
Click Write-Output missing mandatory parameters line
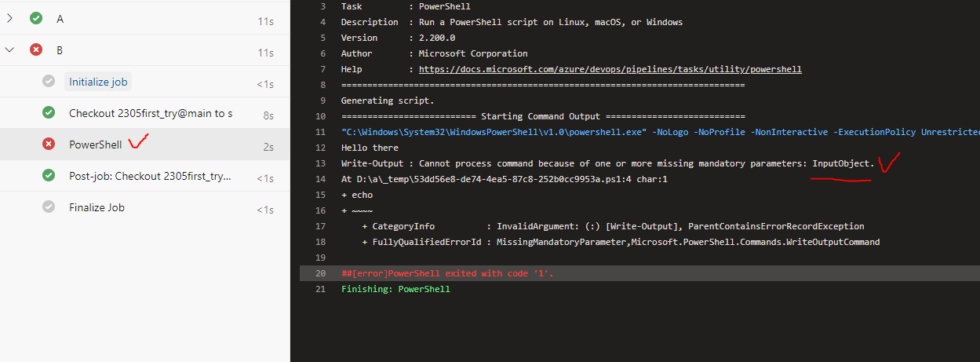pos(607,163)
